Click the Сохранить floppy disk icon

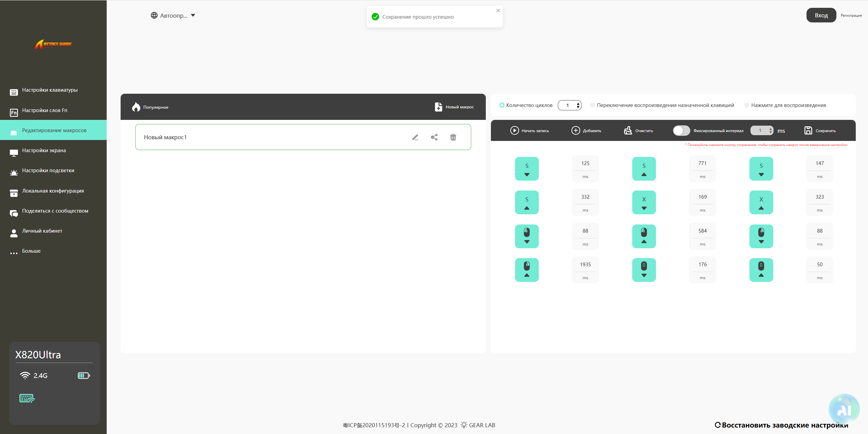[x=808, y=130]
